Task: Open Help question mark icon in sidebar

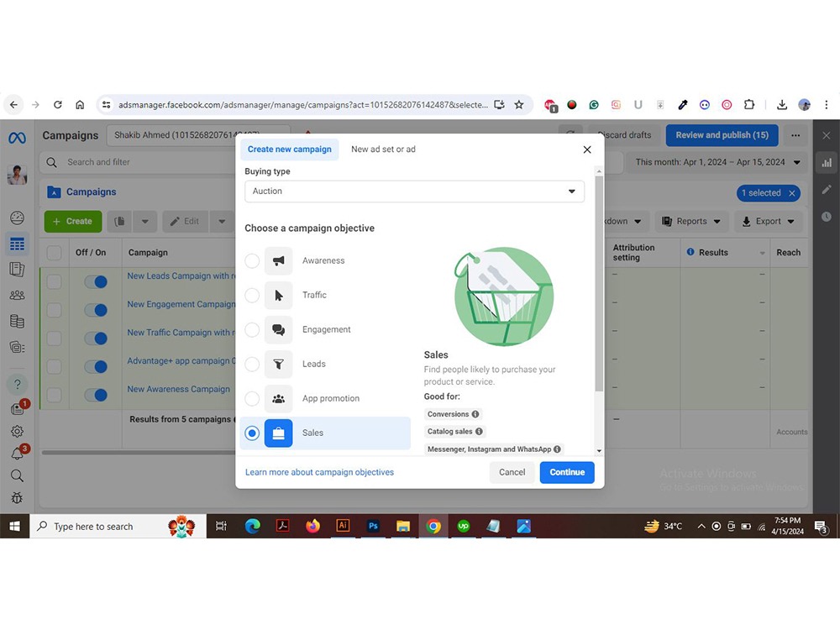Action: point(17,384)
